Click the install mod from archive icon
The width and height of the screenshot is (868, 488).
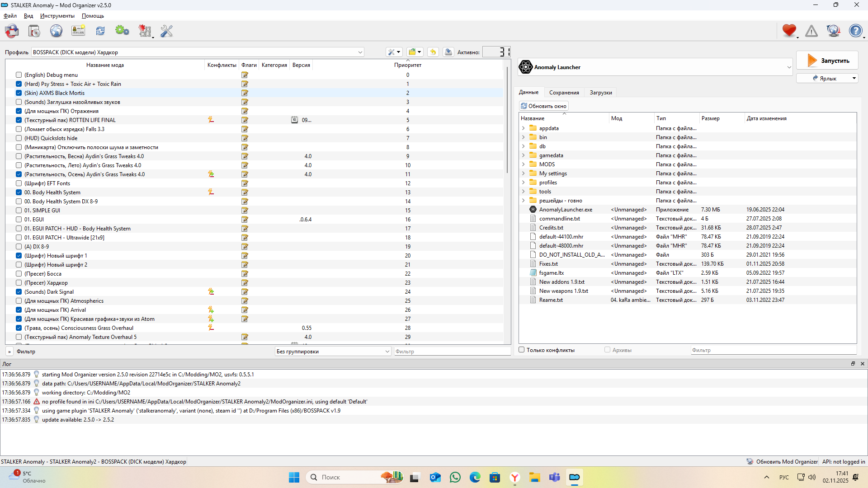coord(34,31)
